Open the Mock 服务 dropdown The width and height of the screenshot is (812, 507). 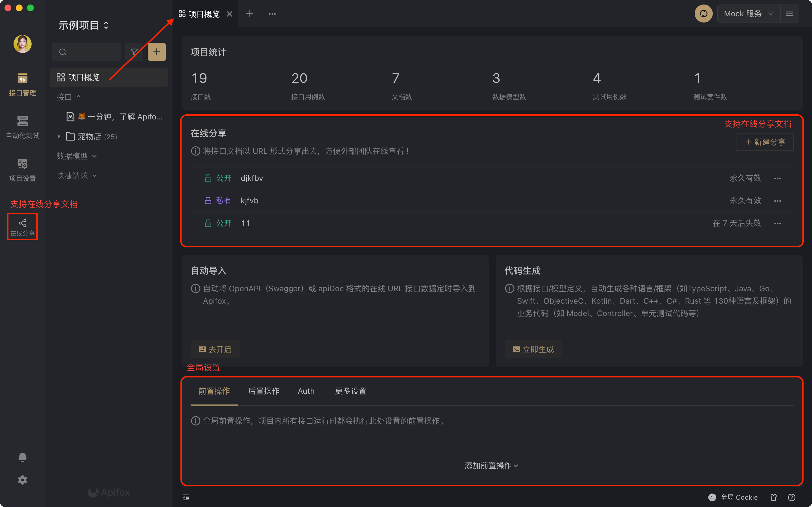point(748,14)
